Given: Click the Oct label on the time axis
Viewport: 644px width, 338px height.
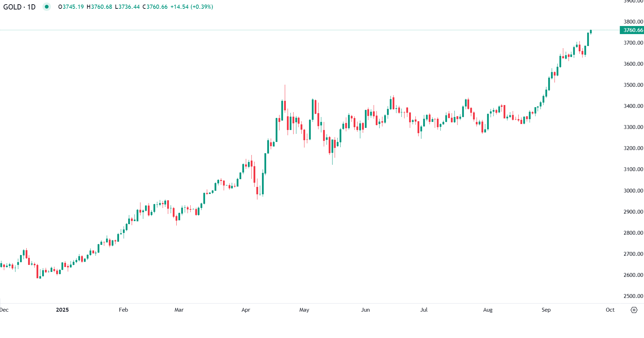Looking at the screenshot, I should (x=610, y=310).
